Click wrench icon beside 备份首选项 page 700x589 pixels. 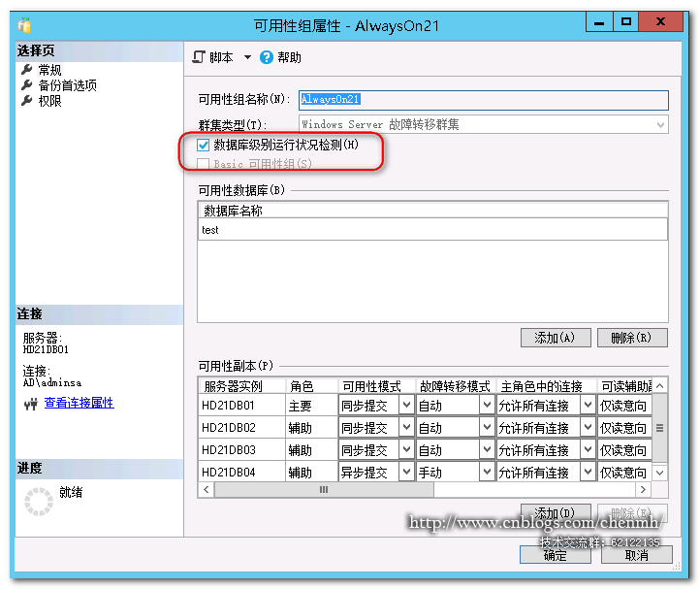pyautogui.click(x=27, y=85)
